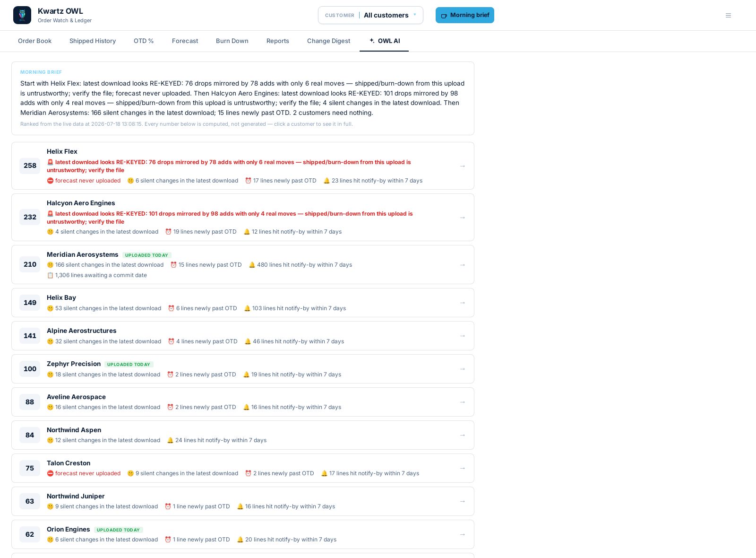The width and height of the screenshot is (756, 558).
Task: Open the OTD % tab
Action: pos(144,41)
